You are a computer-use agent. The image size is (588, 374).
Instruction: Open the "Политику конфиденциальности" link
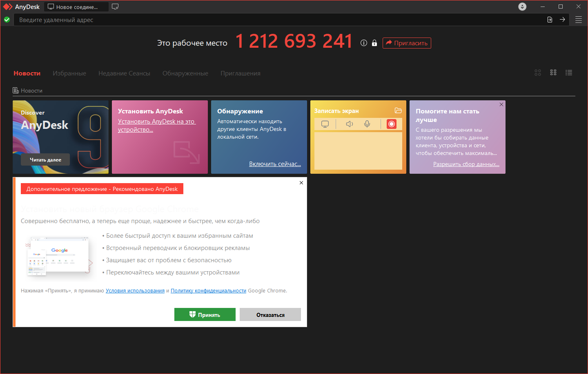click(209, 291)
